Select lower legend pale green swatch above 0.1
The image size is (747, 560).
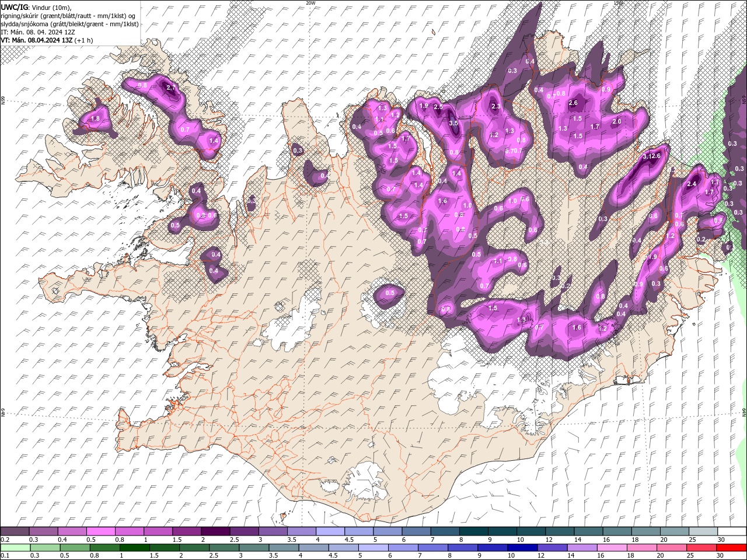tap(15, 548)
